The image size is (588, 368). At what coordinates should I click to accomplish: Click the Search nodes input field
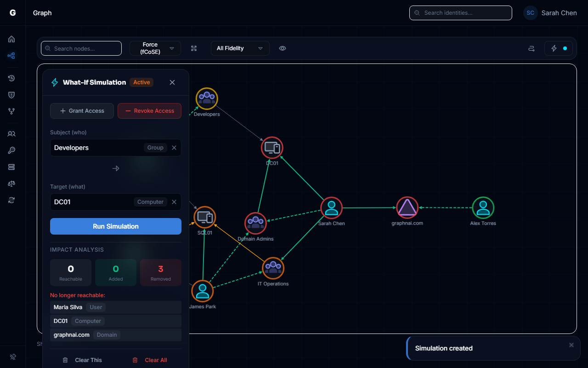click(x=81, y=48)
